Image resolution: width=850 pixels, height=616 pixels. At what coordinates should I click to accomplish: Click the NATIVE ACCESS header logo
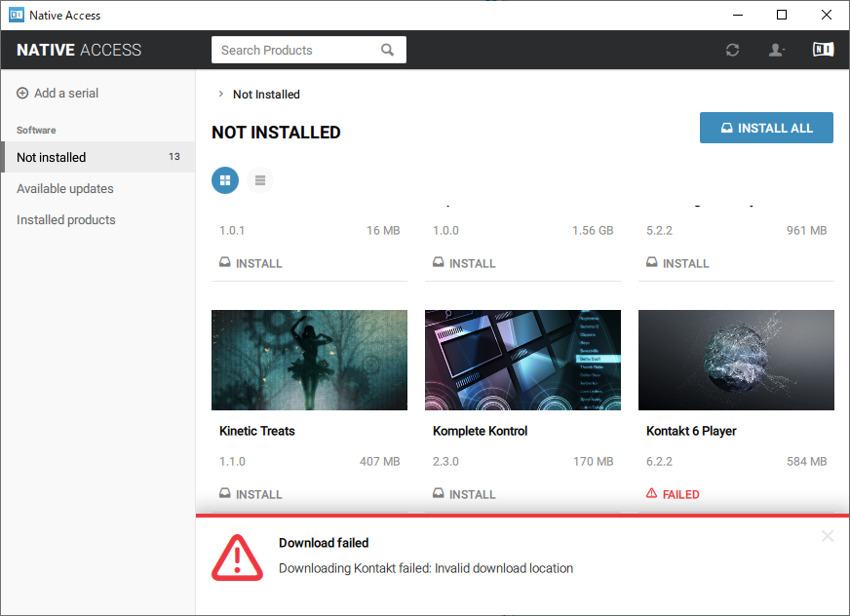pyautogui.click(x=79, y=50)
